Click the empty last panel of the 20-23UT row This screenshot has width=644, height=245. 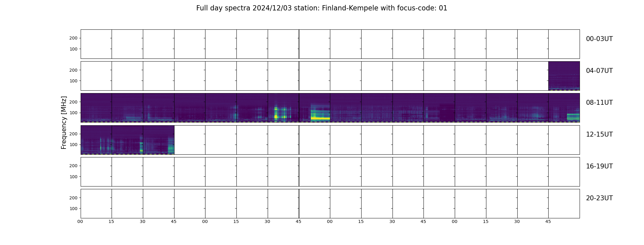[564, 204]
